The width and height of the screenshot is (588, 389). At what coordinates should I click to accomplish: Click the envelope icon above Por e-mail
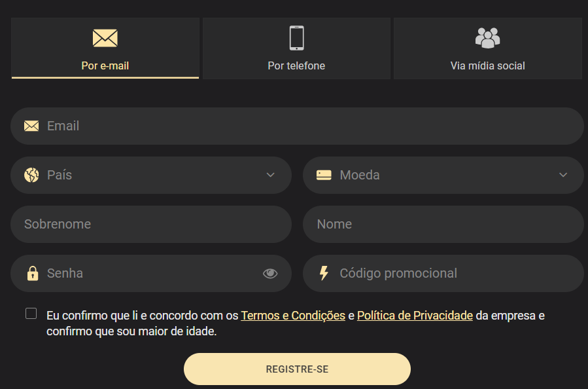[105, 38]
